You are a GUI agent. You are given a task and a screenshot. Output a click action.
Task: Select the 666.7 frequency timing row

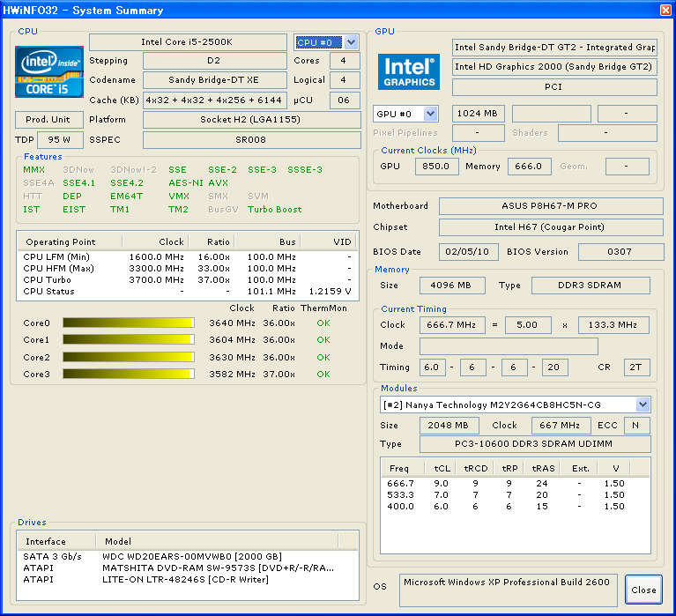(x=516, y=483)
